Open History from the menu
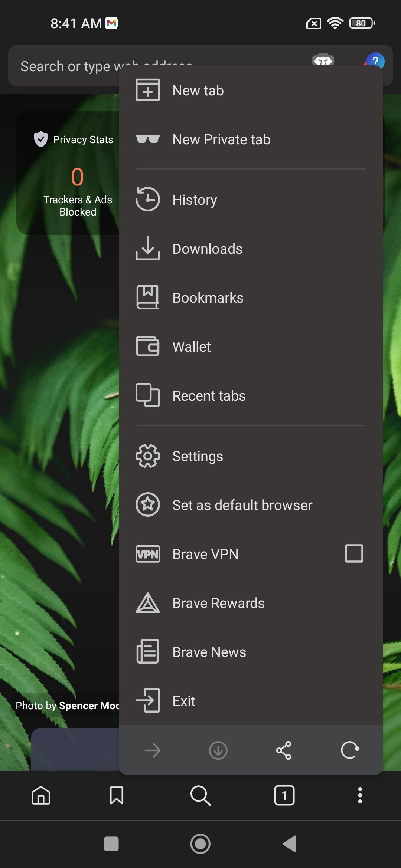 pos(251,200)
